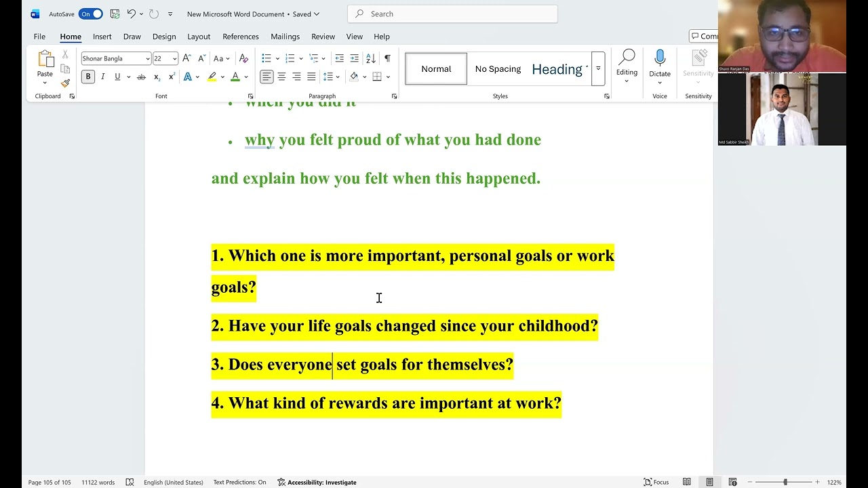The height and width of the screenshot is (488, 868).
Task: Click Page 105 of 105 indicator
Action: 50,482
